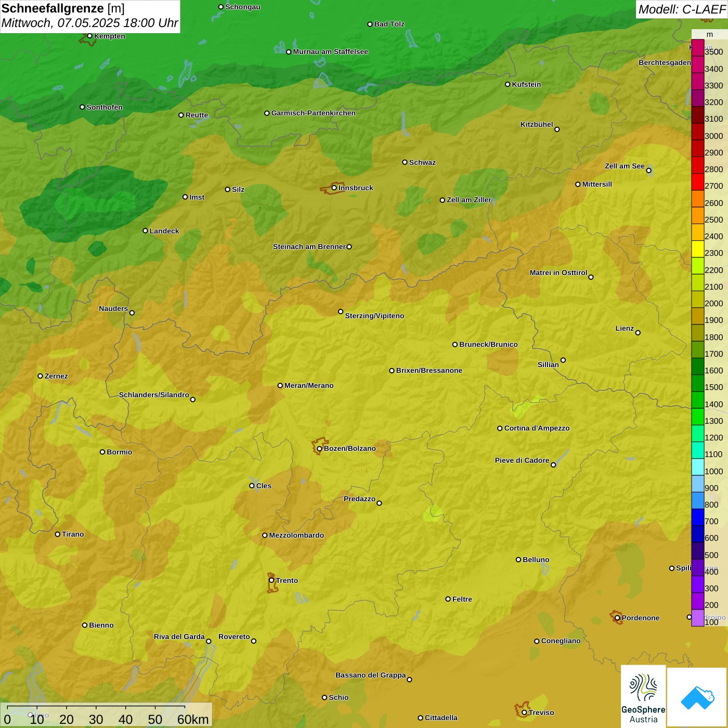Click the 'Murnau am Staffelsee' label
The height and width of the screenshot is (728, 728).
331,51
